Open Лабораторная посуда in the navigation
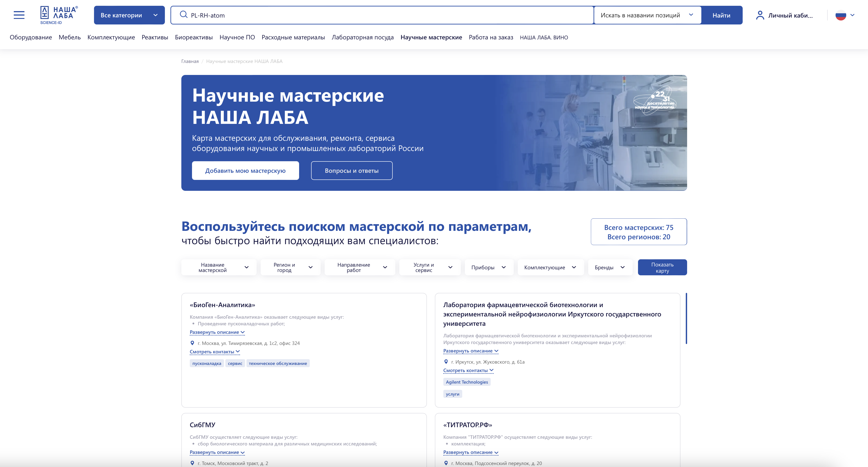The image size is (868, 467). (363, 37)
